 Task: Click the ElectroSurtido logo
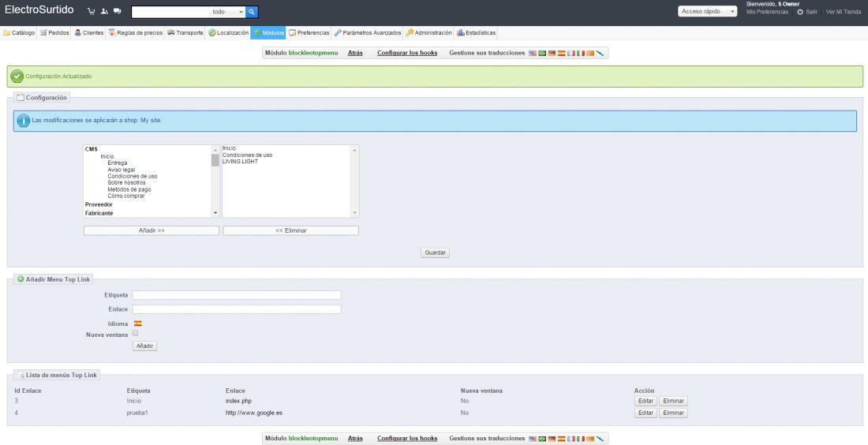point(39,10)
